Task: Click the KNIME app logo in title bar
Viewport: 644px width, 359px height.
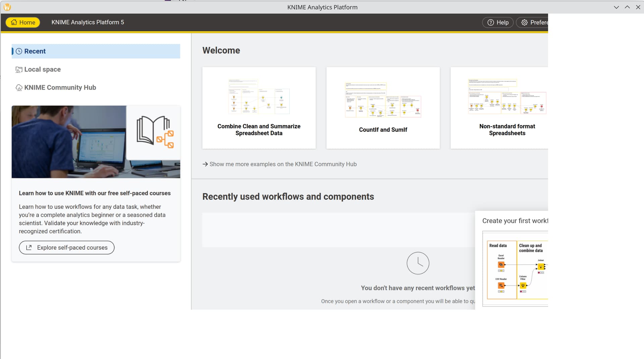Action: pyautogui.click(x=7, y=7)
